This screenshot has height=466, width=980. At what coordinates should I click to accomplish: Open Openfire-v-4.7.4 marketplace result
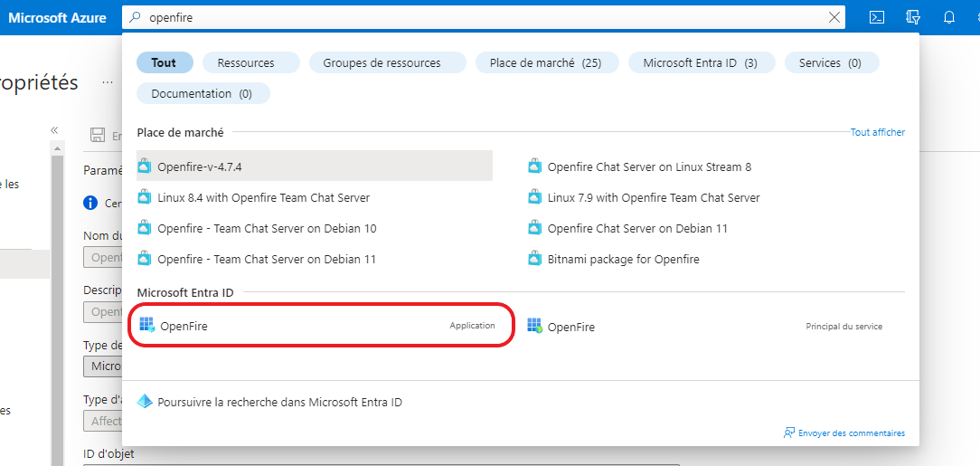(315, 166)
